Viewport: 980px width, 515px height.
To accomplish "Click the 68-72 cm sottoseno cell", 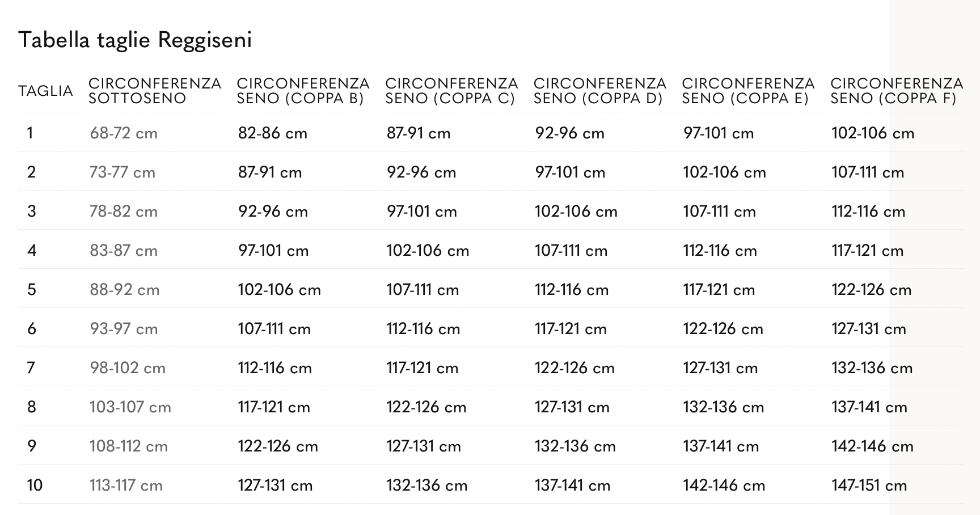I will [124, 133].
